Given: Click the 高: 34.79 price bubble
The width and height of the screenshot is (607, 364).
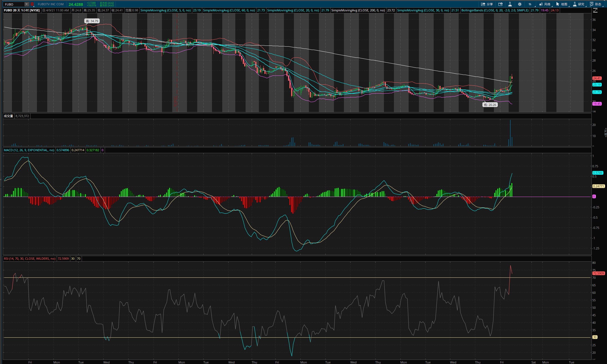Looking at the screenshot, I should (x=92, y=21).
